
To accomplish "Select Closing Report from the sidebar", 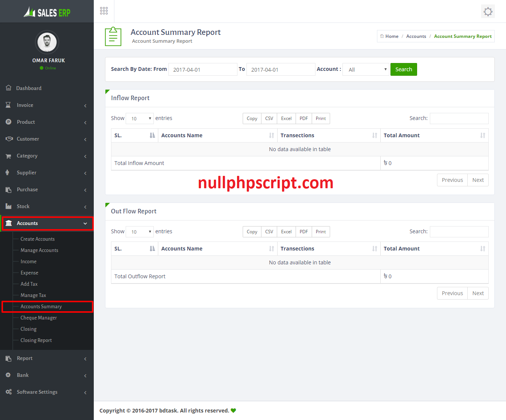I will click(x=36, y=340).
